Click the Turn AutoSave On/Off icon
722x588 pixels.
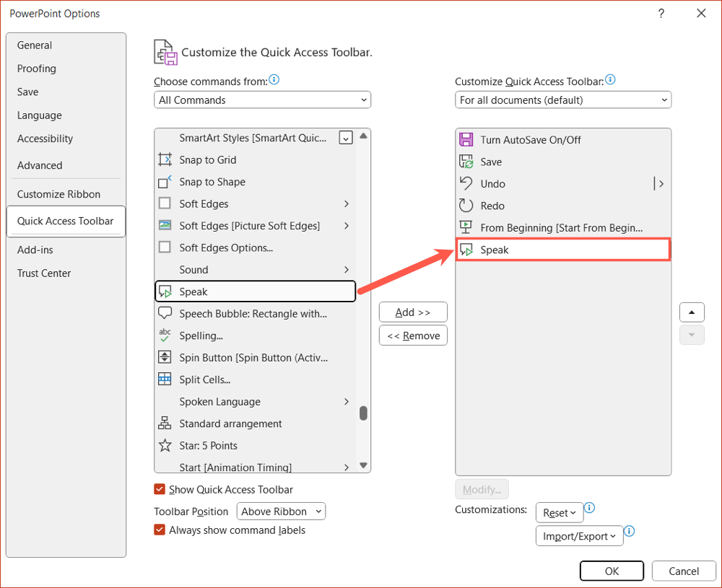coord(466,139)
